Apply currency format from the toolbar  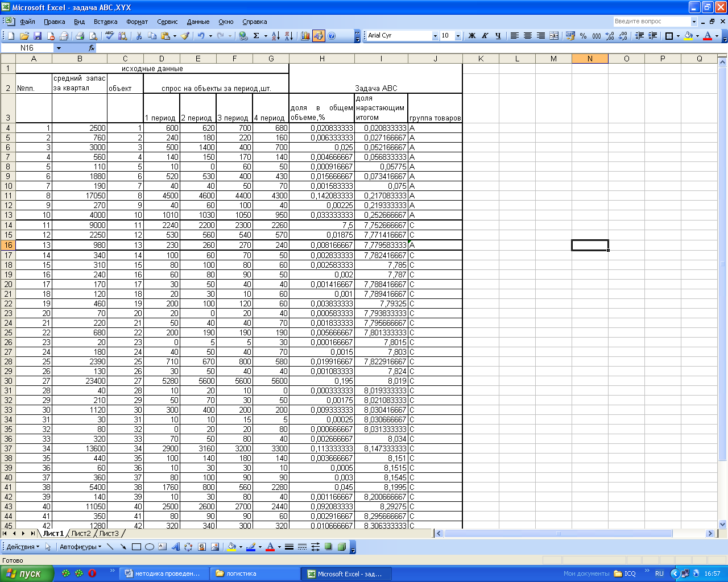570,36
